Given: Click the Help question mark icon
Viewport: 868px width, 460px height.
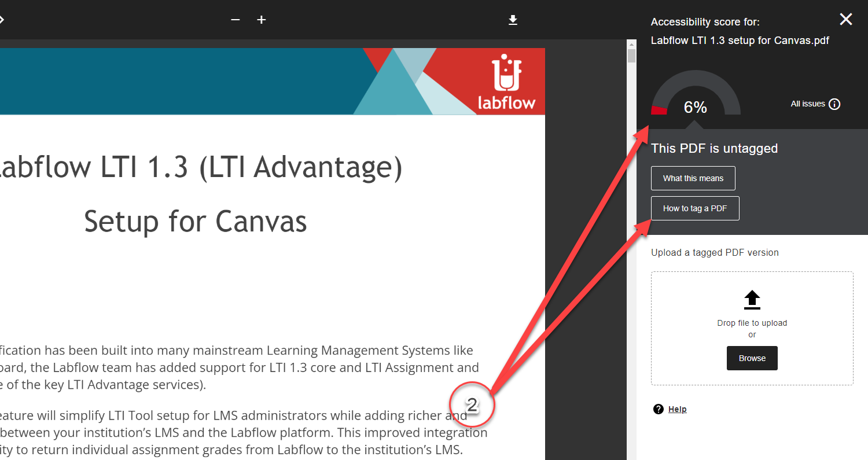Looking at the screenshot, I should click(659, 409).
